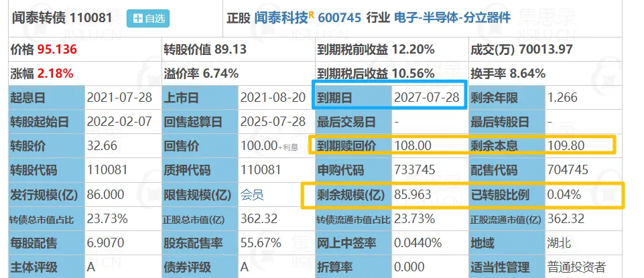Click 转债总市值占比 value 23.73%

(x=107, y=219)
